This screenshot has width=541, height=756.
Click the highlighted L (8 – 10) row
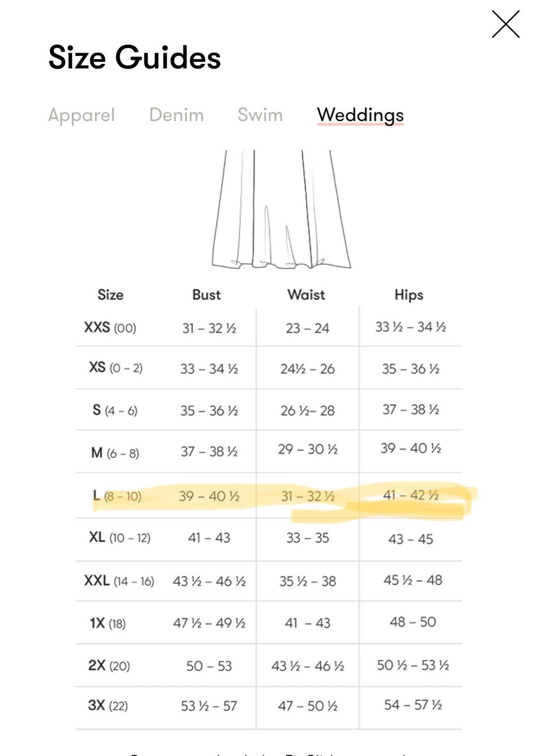269,496
